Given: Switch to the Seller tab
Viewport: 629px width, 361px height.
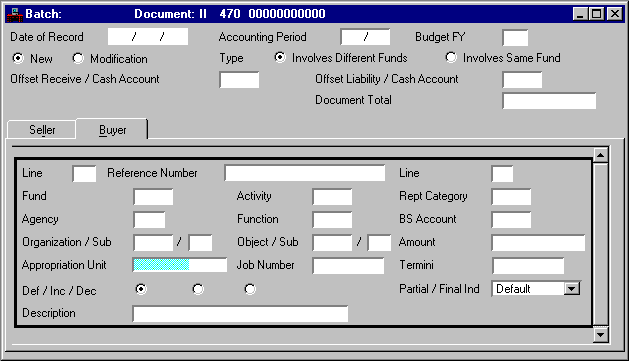Looking at the screenshot, I should [x=42, y=130].
